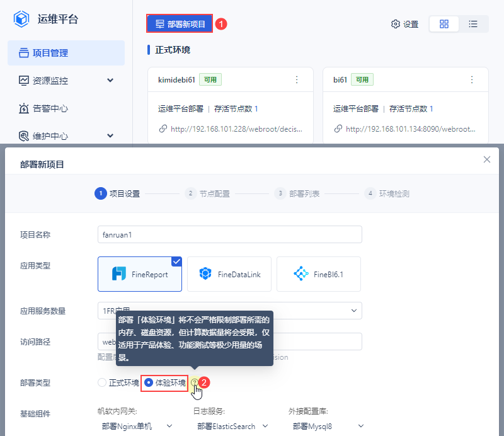Open kimidebi61 project URL link
The width and height of the screenshot is (504, 436).
236,129
